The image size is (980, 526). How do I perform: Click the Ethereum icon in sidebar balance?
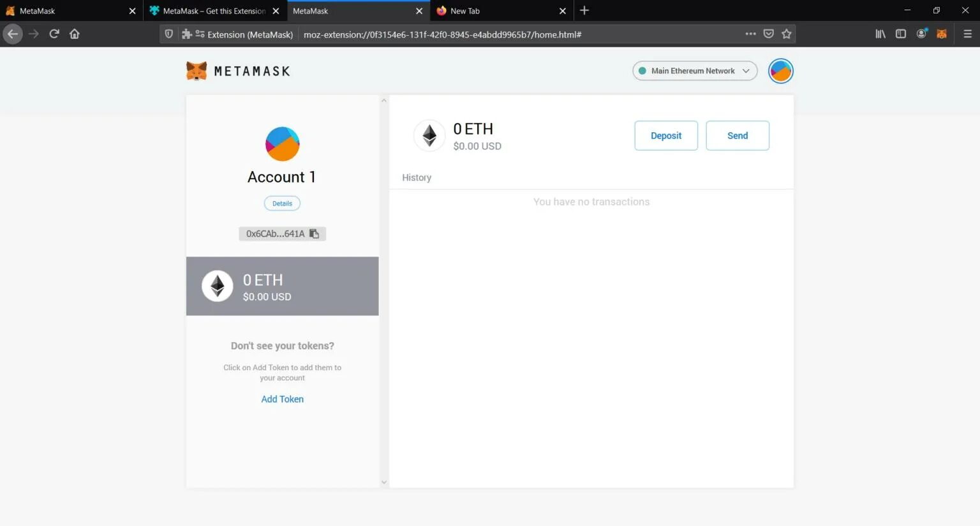pos(218,286)
